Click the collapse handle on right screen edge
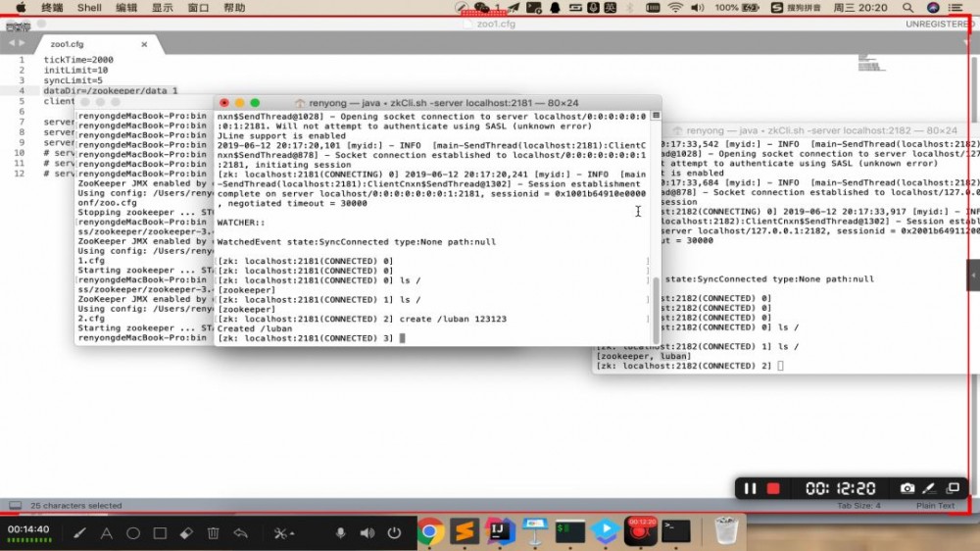Viewport: 980px width, 551px height. pos(973,275)
